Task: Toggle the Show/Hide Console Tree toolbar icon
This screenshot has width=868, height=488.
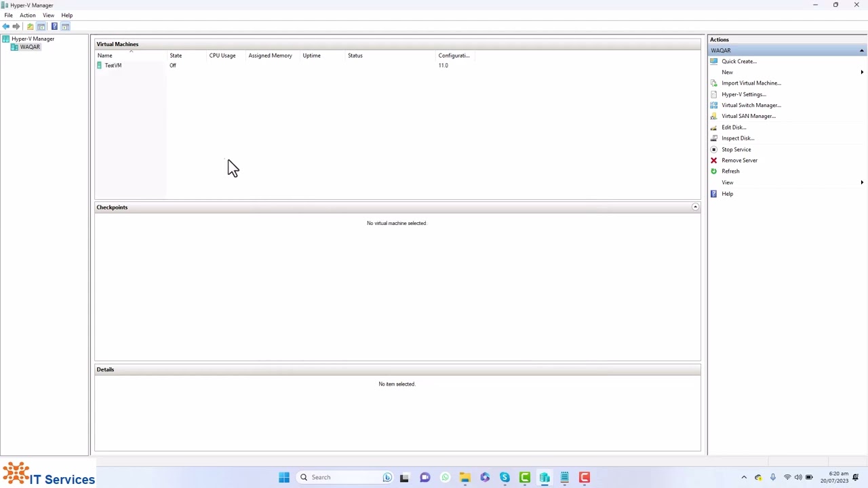Action: coord(41,26)
